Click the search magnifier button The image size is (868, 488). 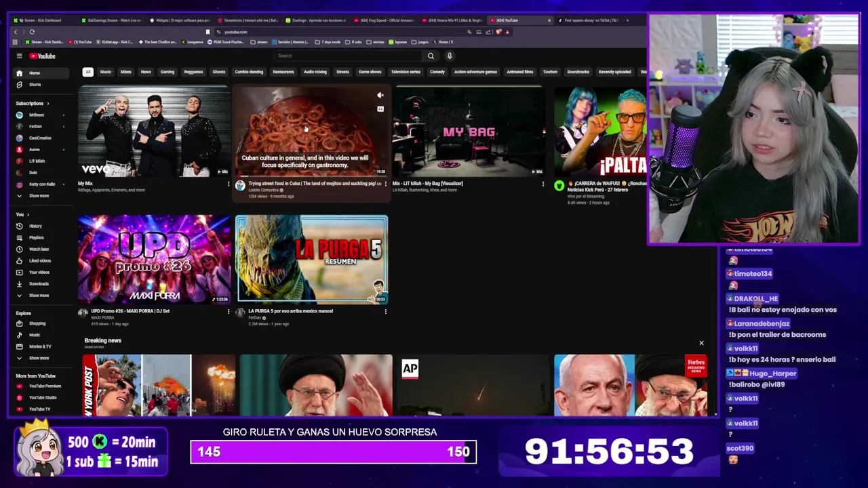tap(431, 56)
